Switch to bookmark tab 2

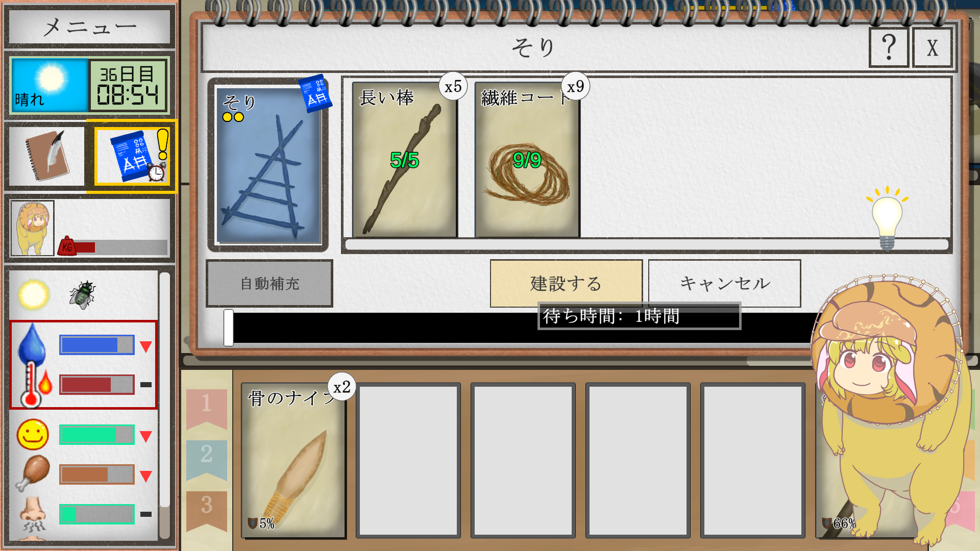tap(206, 459)
